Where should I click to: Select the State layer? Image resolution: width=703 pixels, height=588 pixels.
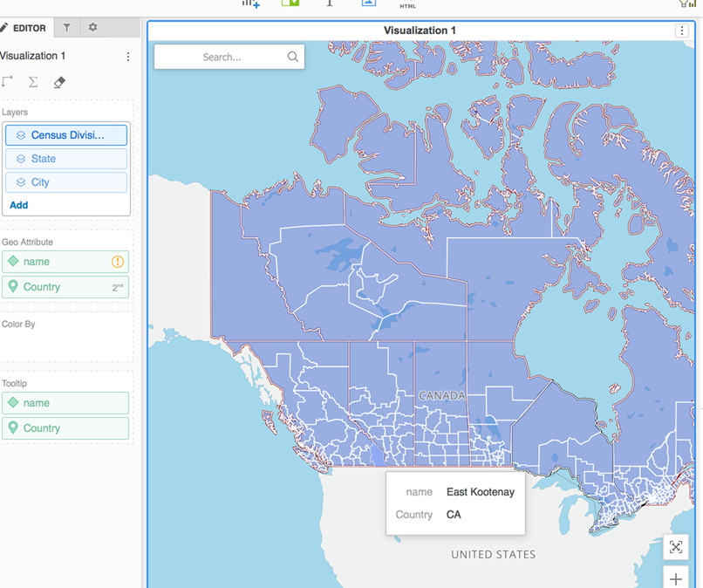pos(66,159)
